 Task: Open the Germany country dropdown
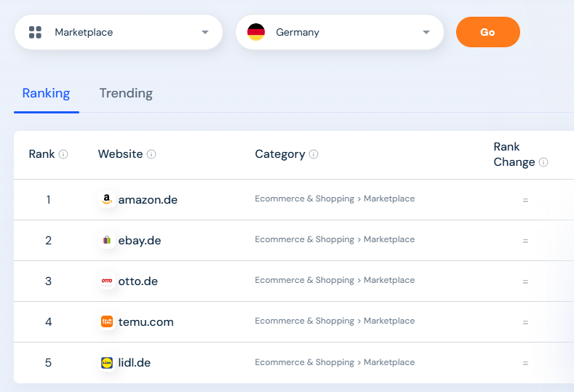tap(340, 32)
